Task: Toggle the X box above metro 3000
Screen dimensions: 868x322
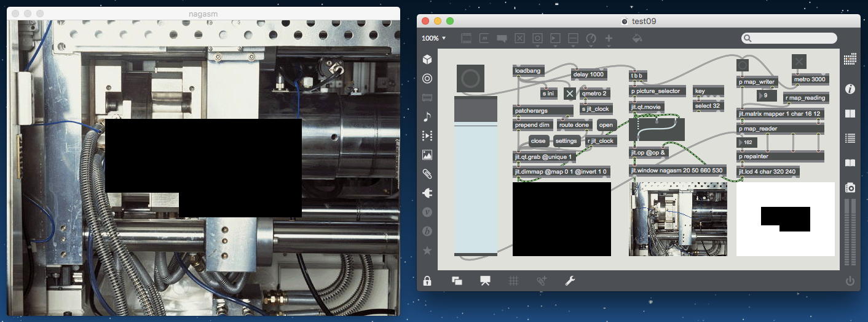Action: pyautogui.click(x=799, y=62)
